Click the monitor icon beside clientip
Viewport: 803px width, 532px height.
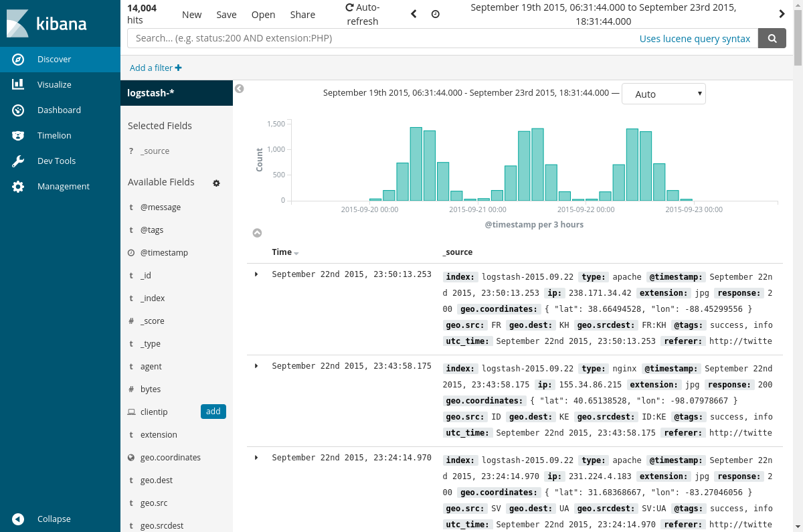131,412
